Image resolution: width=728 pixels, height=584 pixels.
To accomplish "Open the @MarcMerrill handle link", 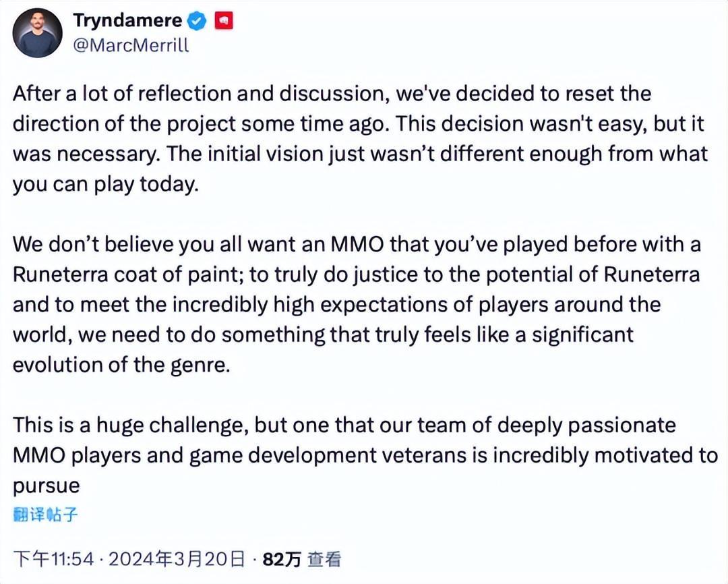I will pos(131,45).
